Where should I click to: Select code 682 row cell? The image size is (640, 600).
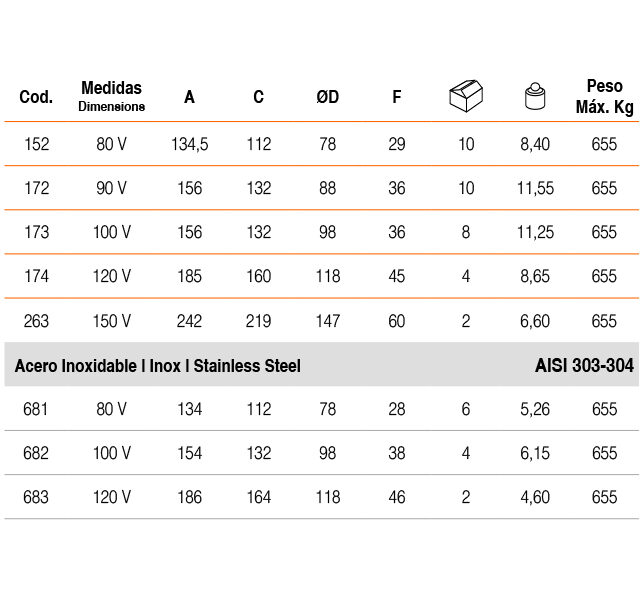pos(36,453)
